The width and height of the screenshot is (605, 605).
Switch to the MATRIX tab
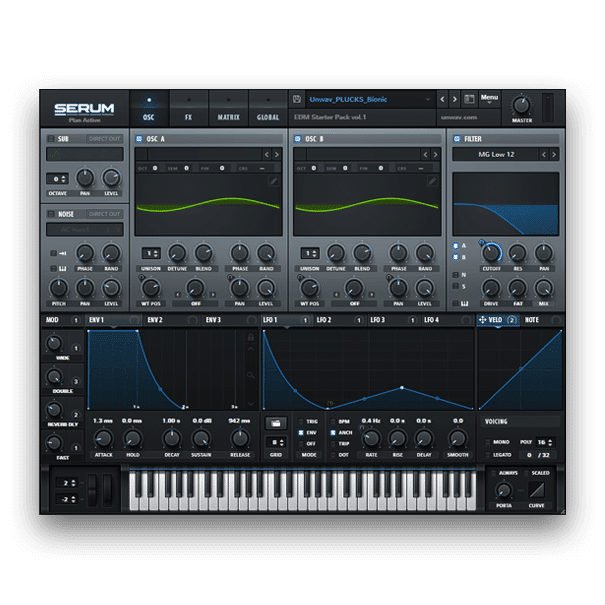228,109
